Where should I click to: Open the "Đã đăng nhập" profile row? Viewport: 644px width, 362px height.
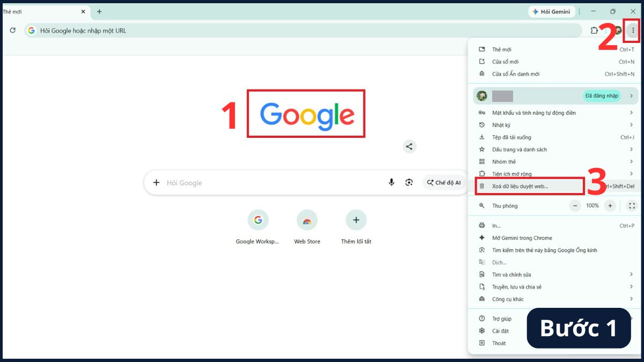pos(555,96)
